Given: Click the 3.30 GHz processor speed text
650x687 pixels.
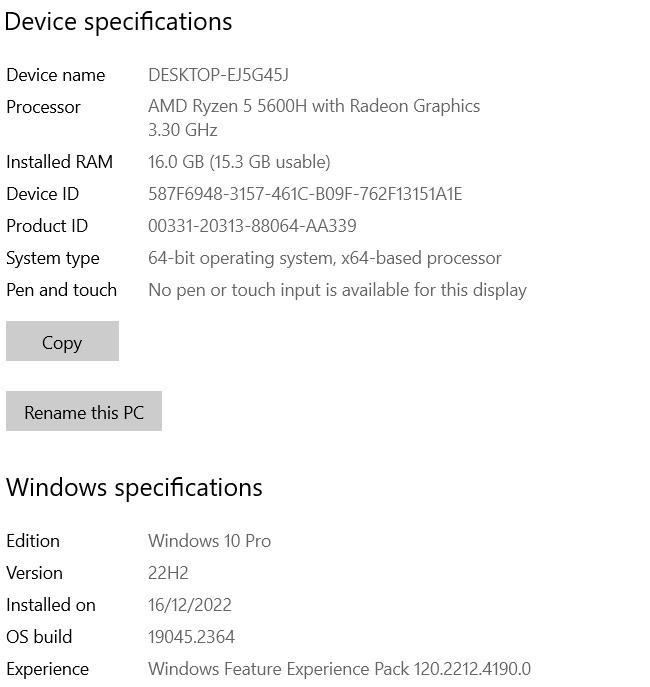Looking at the screenshot, I should pyautogui.click(x=182, y=130).
